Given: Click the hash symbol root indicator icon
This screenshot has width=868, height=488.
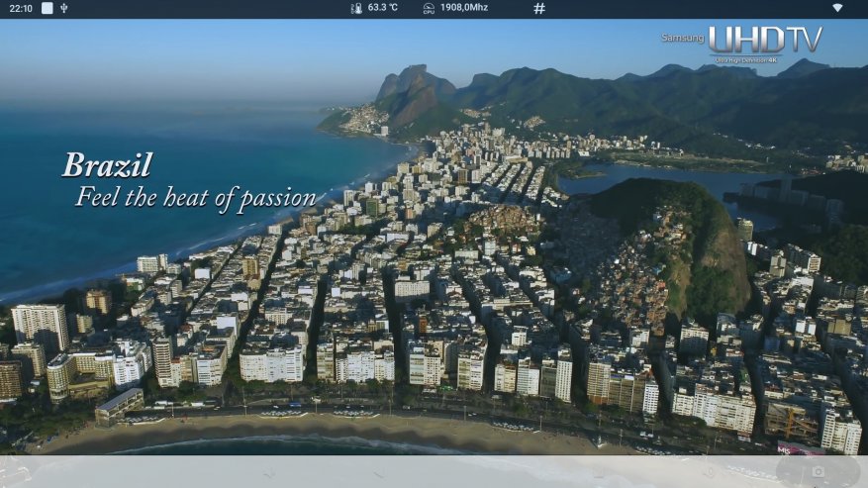Looking at the screenshot, I should pos(539,8).
